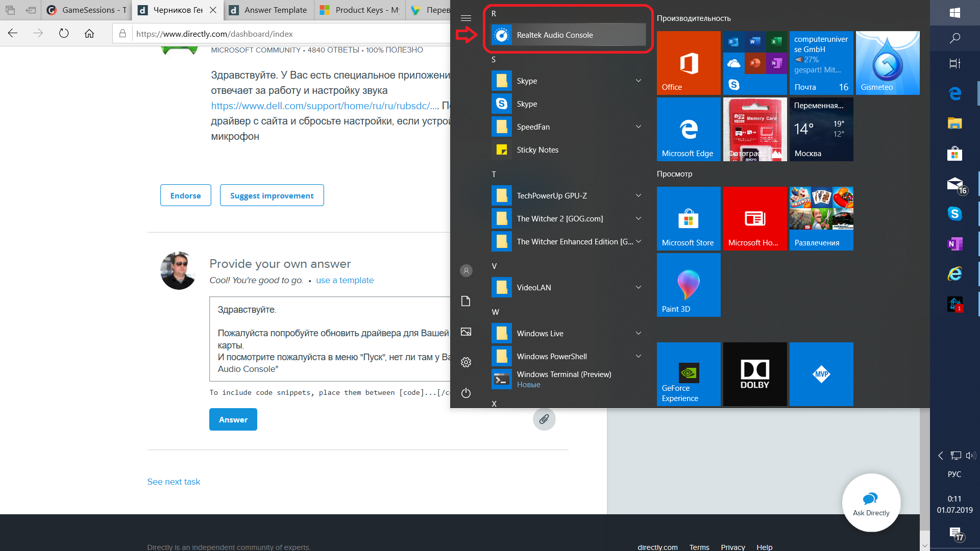Open the Развлечения games folder tile
The image size is (980, 551).
pyautogui.click(x=821, y=218)
